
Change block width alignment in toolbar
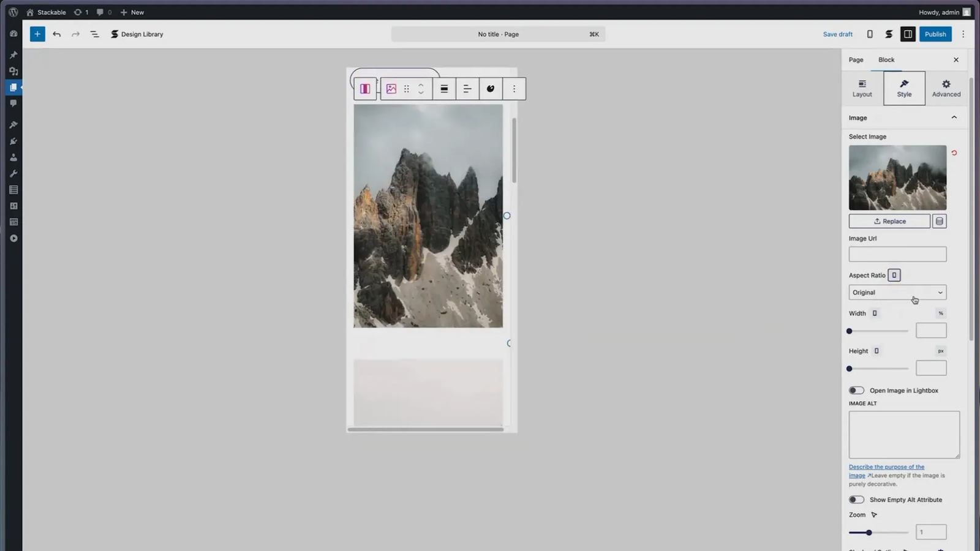[x=444, y=89]
